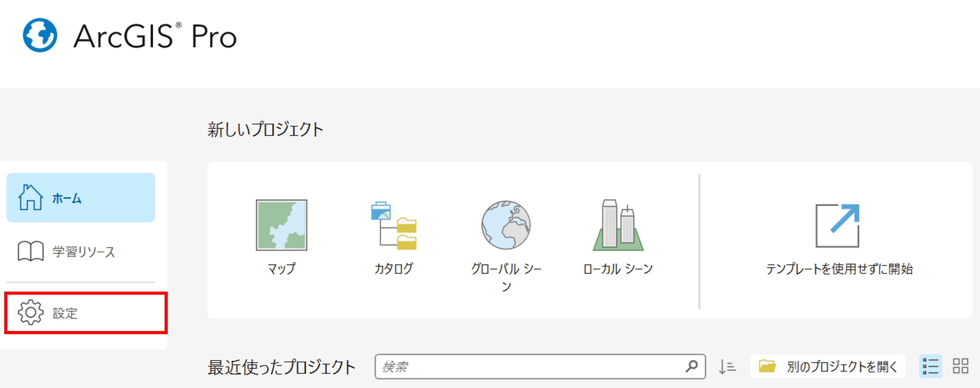Screen dimensions: 980x388
Task: Click the 設定 gear icon
Action: click(x=31, y=312)
